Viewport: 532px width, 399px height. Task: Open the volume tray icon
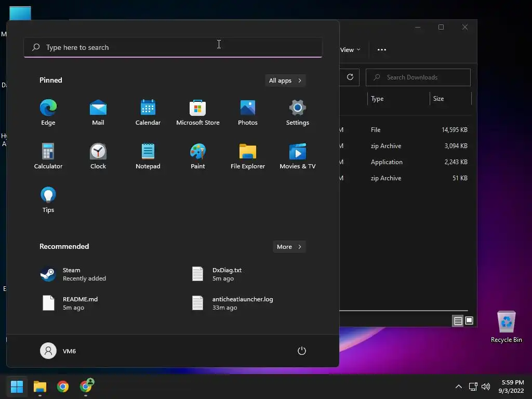pyautogui.click(x=486, y=387)
